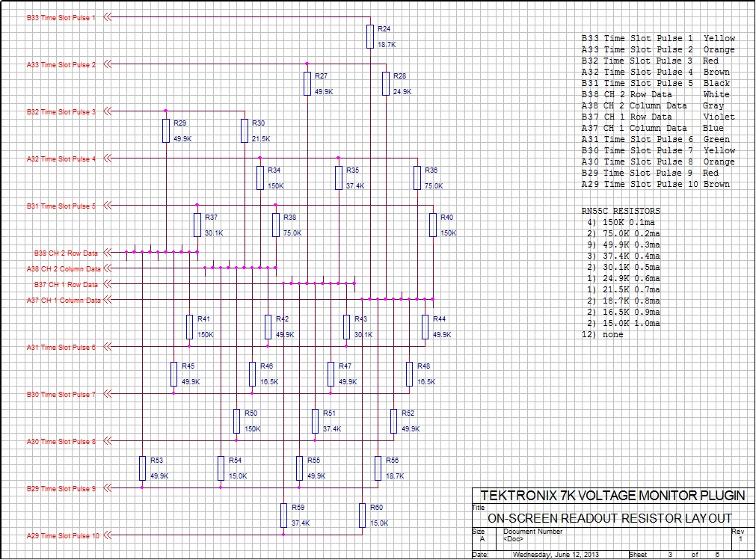Select resistor R53 symbol
Viewport: 756px width, 560px height.
pos(142,469)
